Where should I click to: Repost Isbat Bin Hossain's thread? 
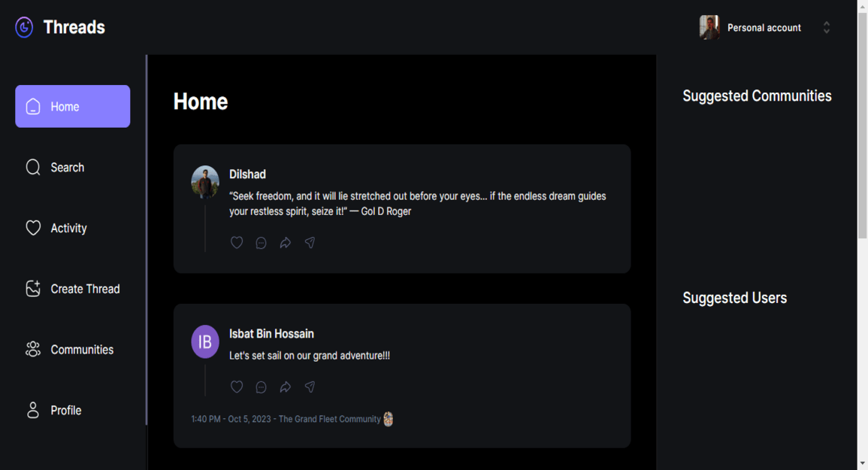tap(285, 387)
